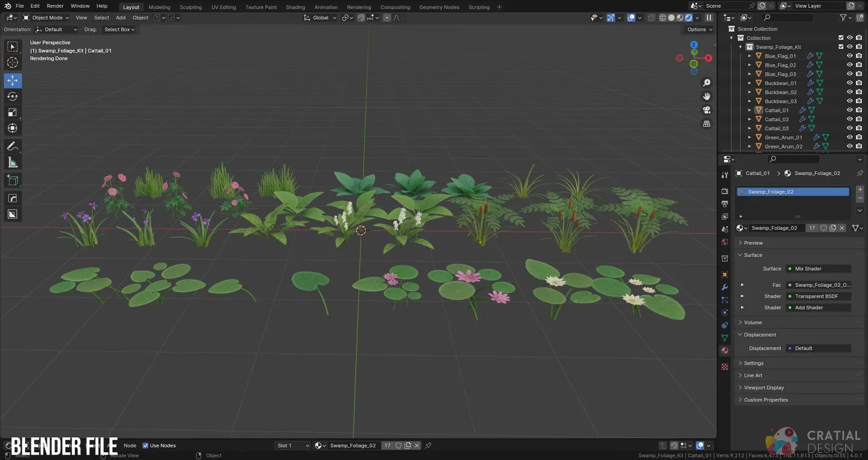Disable Cattail_03 render camera icon

pyautogui.click(x=859, y=128)
